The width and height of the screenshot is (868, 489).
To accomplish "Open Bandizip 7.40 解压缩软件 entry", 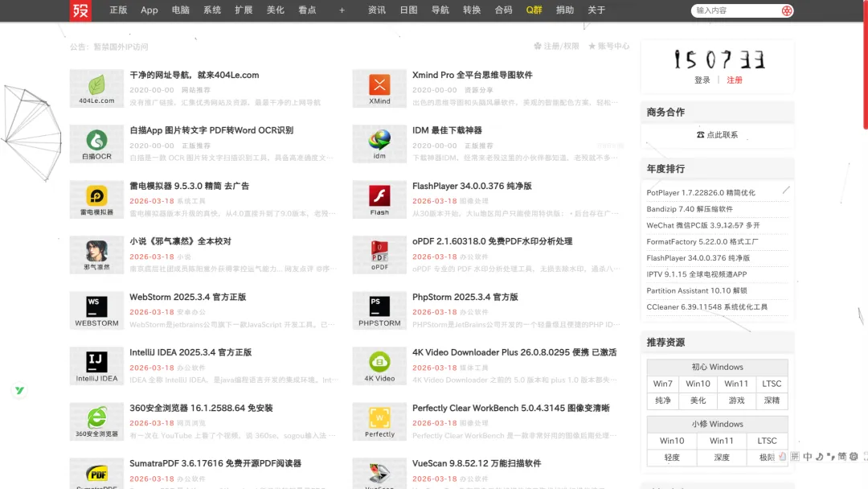I will pyautogui.click(x=690, y=209).
